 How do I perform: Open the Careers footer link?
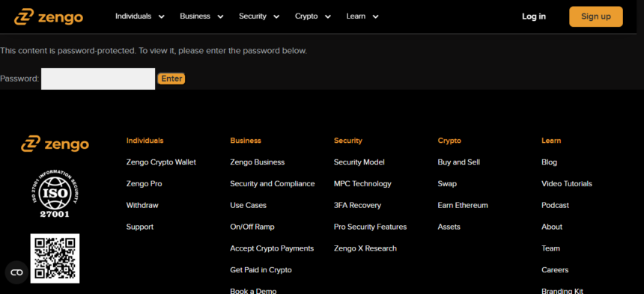[555, 270]
